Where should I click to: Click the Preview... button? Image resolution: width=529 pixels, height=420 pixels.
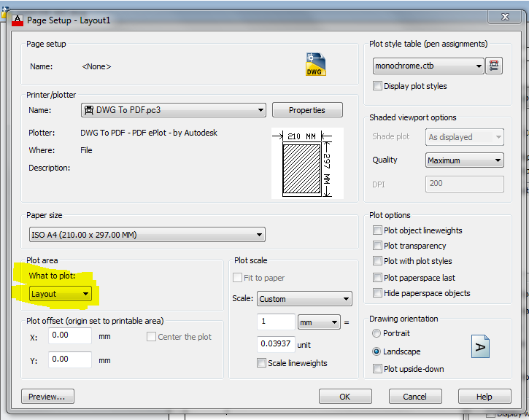(47, 397)
